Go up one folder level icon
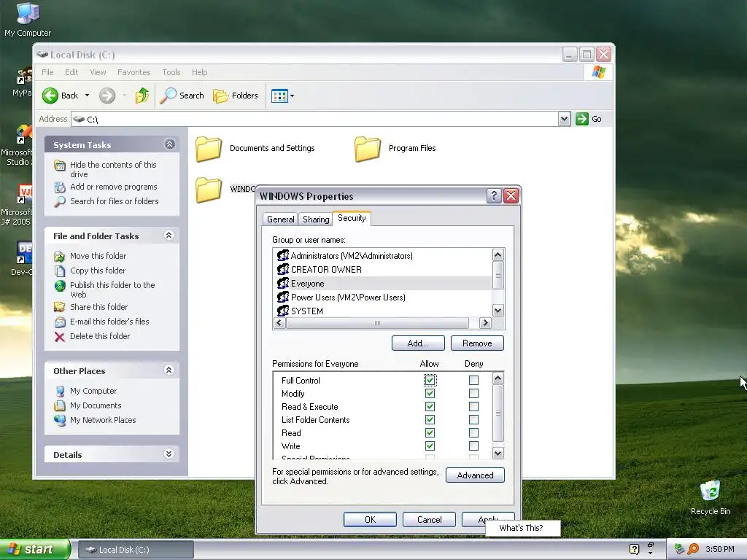 tap(142, 96)
